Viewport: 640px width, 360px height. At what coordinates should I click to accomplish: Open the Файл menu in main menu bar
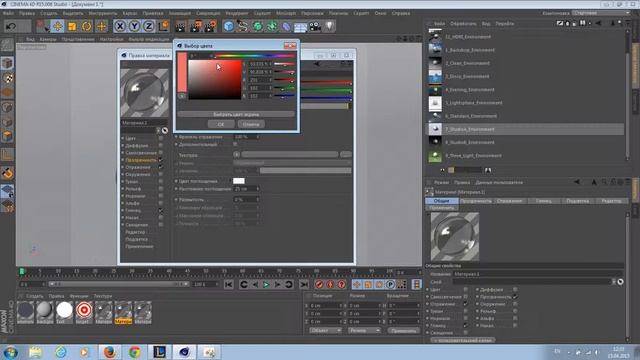click(9, 13)
